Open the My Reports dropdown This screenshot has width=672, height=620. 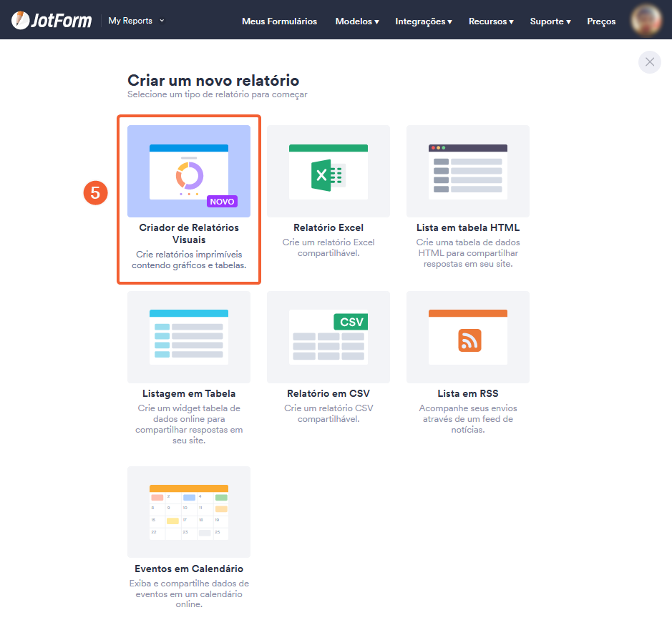pos(136,21)
